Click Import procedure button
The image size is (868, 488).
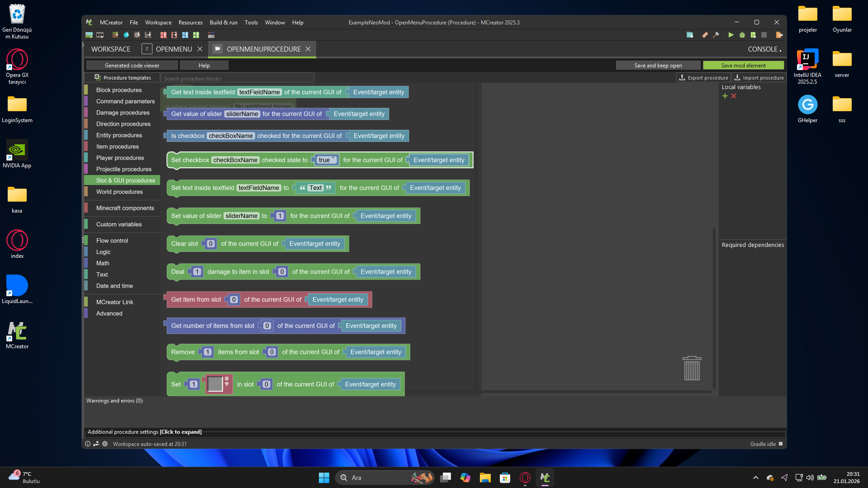click(x=759, y=78)
